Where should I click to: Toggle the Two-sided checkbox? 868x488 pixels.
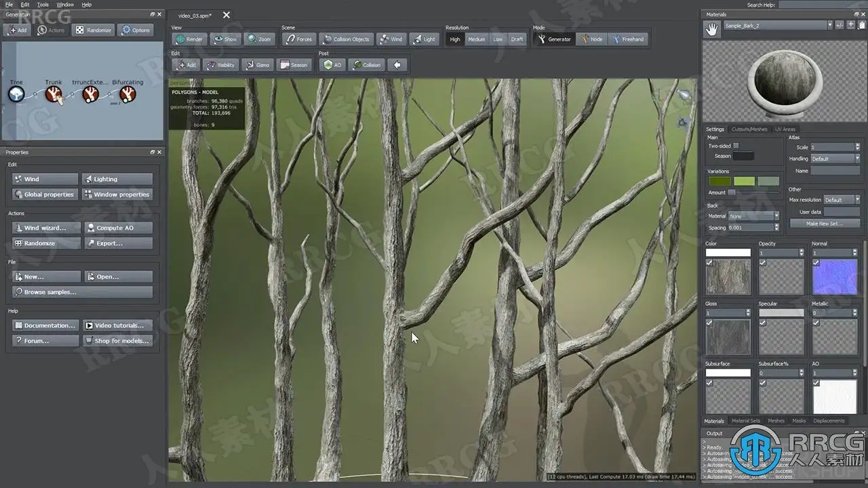click(736, 146)
